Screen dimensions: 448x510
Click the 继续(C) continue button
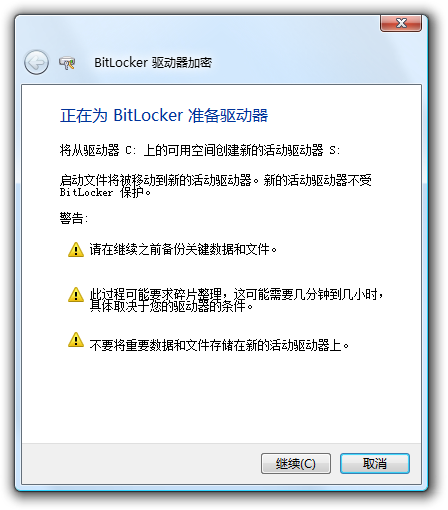[x=296, y=463]
